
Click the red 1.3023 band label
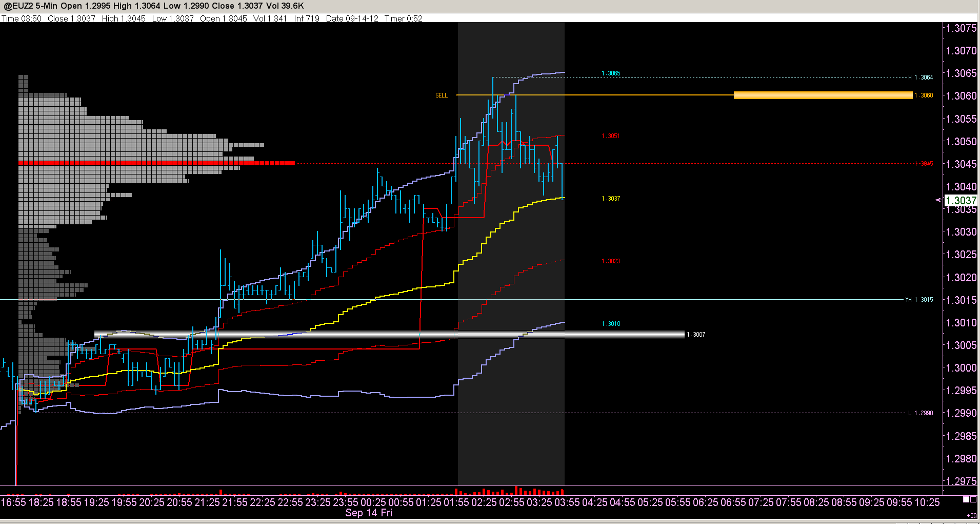[611, 261]
